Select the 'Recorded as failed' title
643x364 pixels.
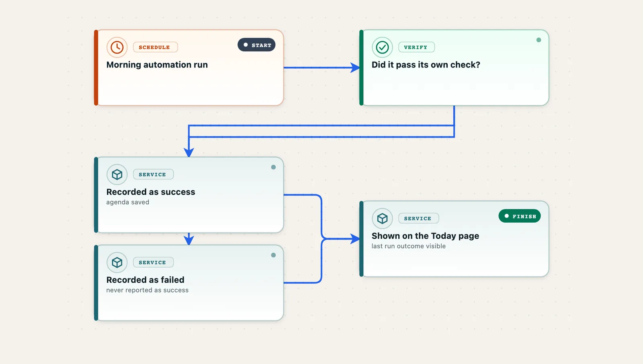click(x=145, y=280)
